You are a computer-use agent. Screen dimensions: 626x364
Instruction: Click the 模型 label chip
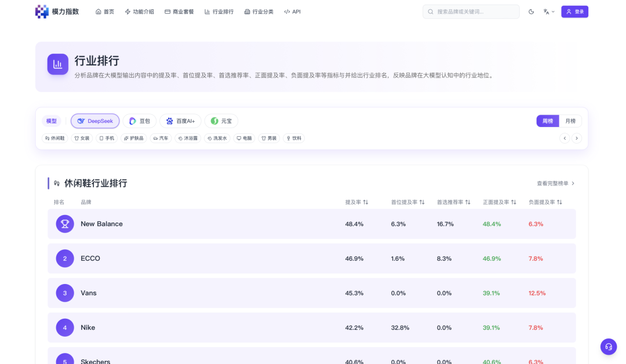[x=52, y=121]
